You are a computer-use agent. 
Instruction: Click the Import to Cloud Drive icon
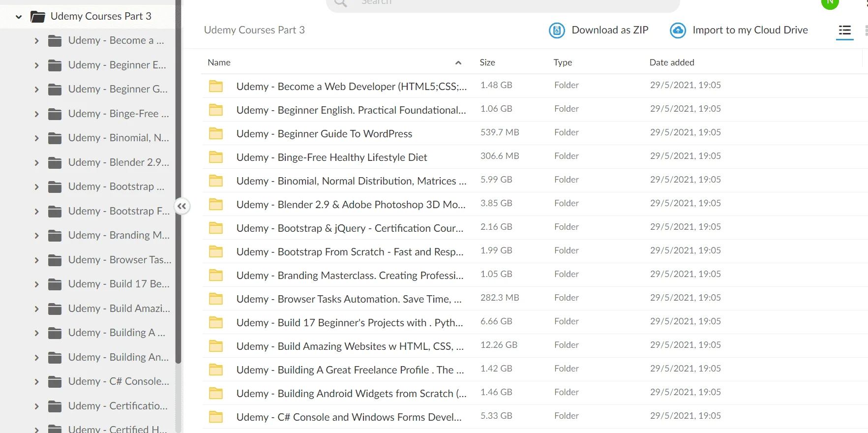(678, 31)
